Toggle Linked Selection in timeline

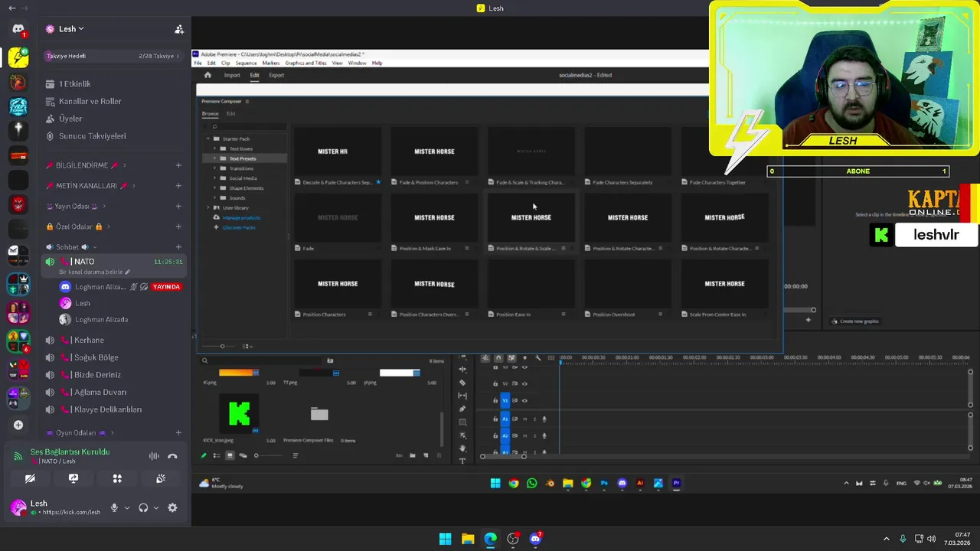511,357
